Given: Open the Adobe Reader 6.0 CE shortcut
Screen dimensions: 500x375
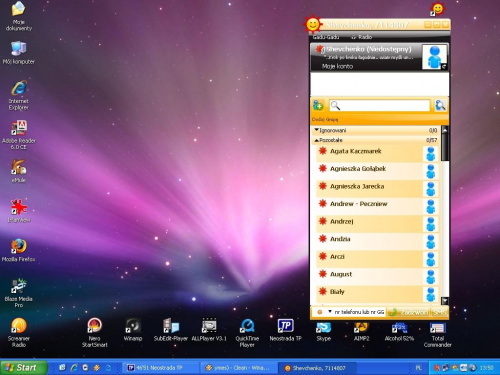Looking at the screenshot, I should tap(19, 135).
